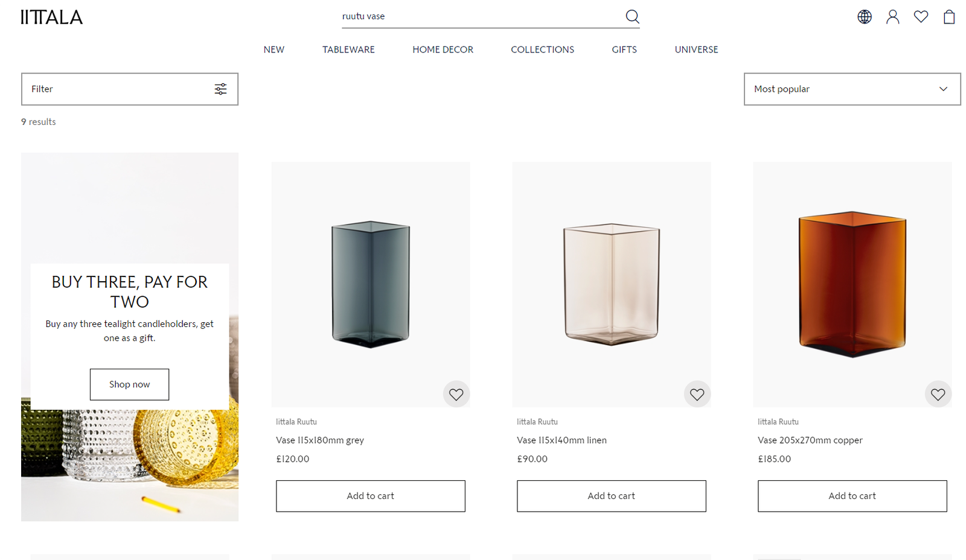Add grey vase to cart
This screenshot has height=560, width=966.
370,496
